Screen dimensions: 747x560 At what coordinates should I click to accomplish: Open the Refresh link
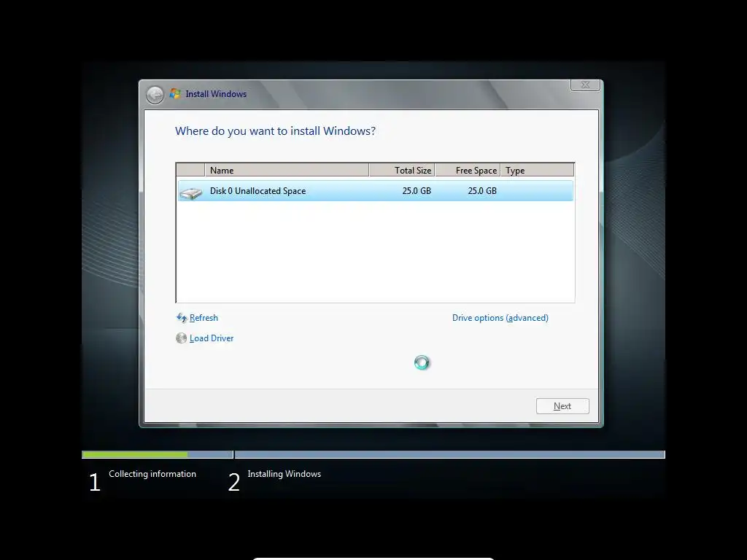coord(204,318)
